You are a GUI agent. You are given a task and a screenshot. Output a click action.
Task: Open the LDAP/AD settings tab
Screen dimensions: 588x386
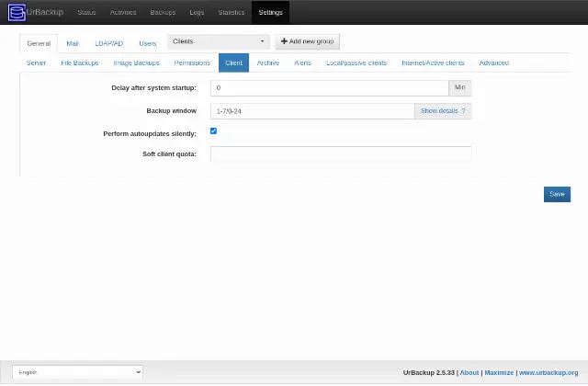(x=109, y=43)
